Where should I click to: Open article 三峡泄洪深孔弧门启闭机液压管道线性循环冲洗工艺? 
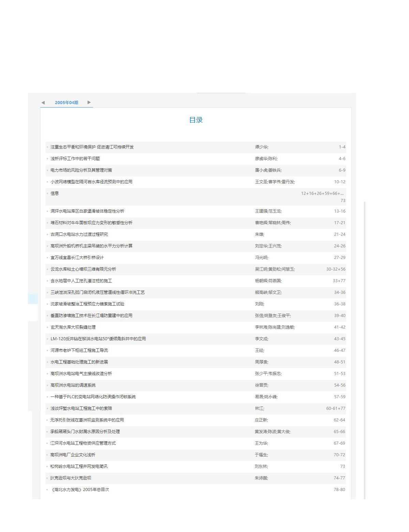pyautogui.click(x=97, y=292)
